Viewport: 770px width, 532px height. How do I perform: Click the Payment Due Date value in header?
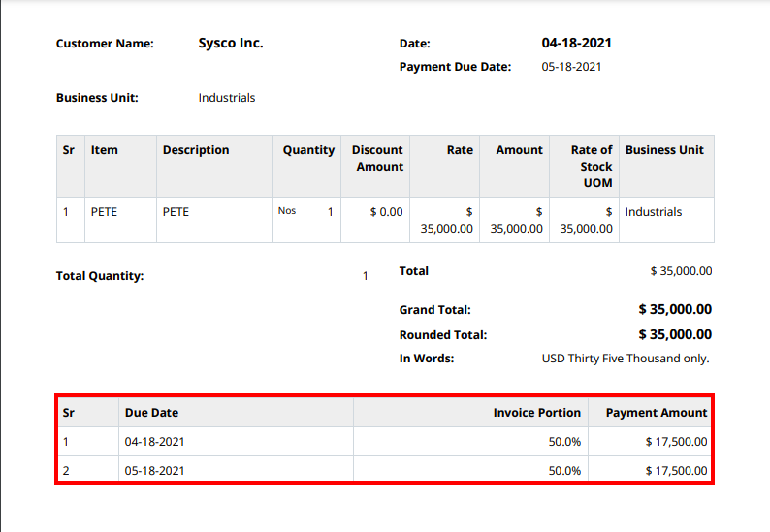571,67
